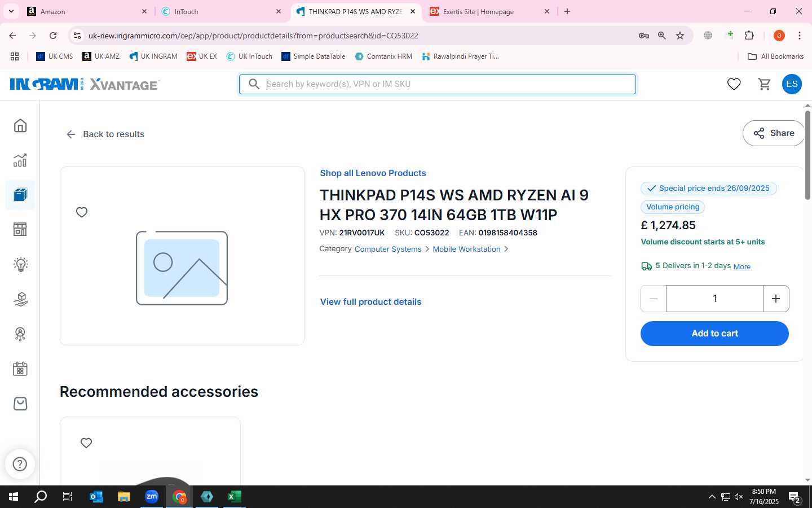Open the password key icon

pyautogui.click(x=643, y=36)
